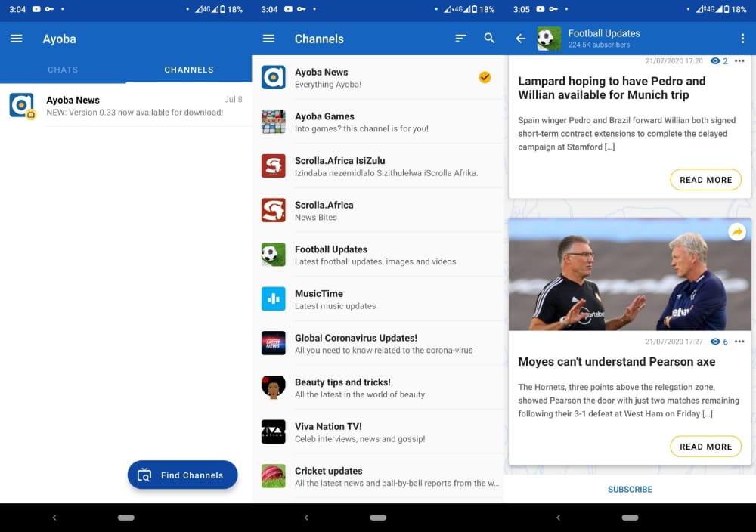The height and width of the screenshot is (532, 756).
Task: Open hamburger menu on Ayoba screen
Action: (x=17, y=38)
